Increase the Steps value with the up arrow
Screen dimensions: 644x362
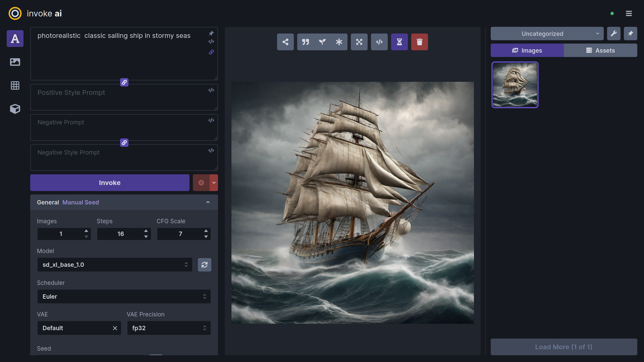[146, 231]
